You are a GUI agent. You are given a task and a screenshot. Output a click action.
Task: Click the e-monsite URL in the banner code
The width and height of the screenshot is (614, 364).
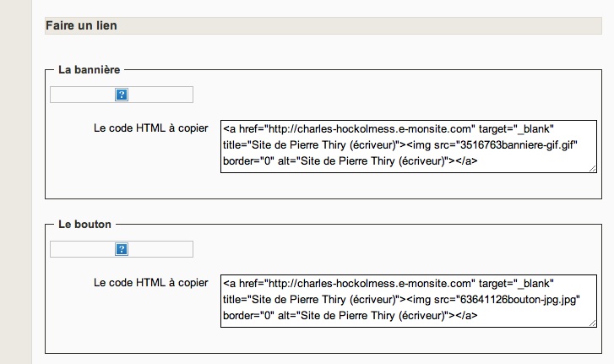point(370,128)
